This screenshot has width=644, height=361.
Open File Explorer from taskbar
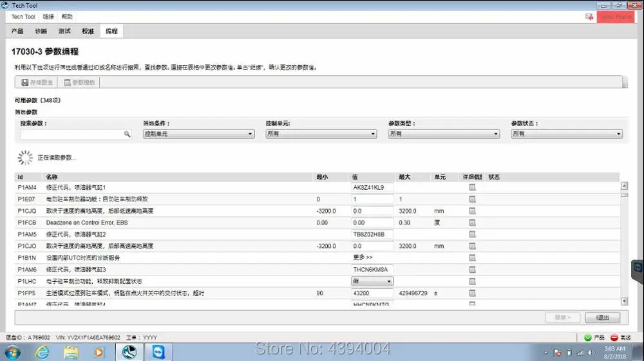tap(71, 352)
